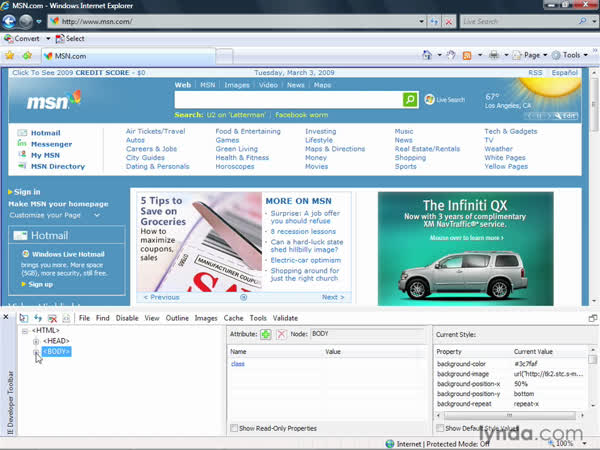Click the Hotmail link in MSN sidebar
This screenshot has height=450, width=600.
pyautogui.click(x=45, y=132)
